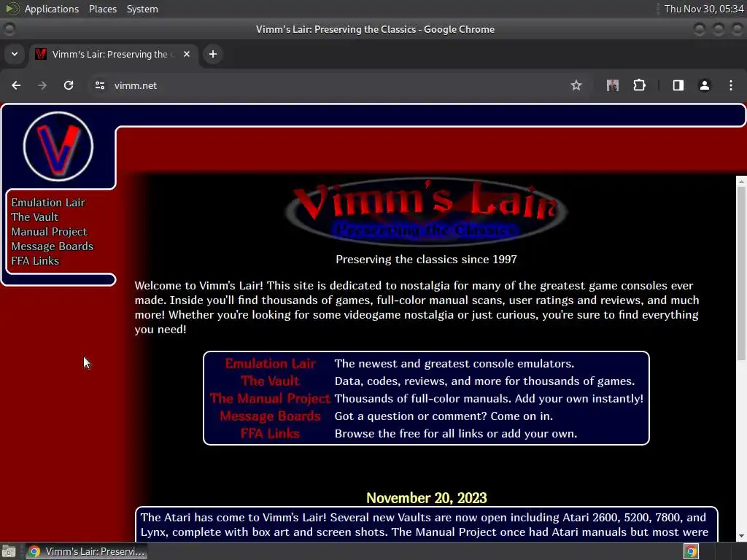
Task: Click the scrollbar down arrow
Action: (741, 536)
